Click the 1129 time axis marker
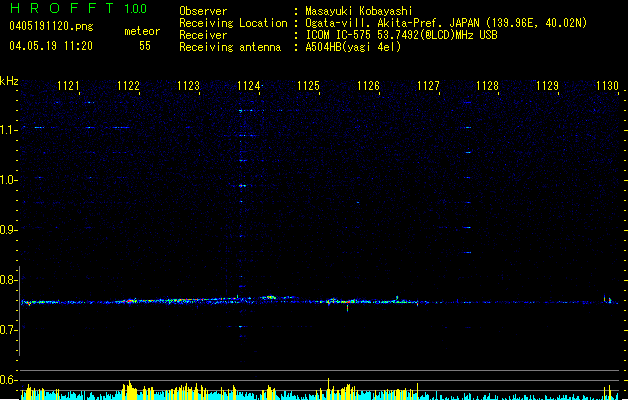This screenshot has width=629, height=400. pyautogui.click(x=547, y=86)
